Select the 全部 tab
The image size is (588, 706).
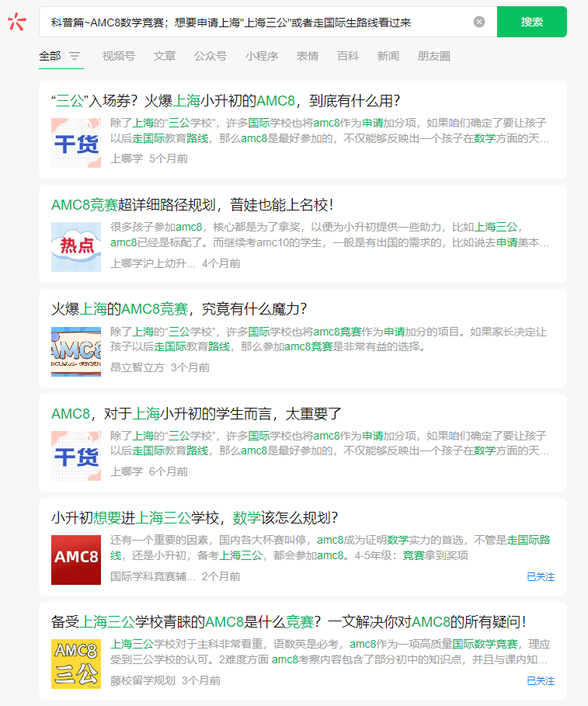[x=50, y=56]
